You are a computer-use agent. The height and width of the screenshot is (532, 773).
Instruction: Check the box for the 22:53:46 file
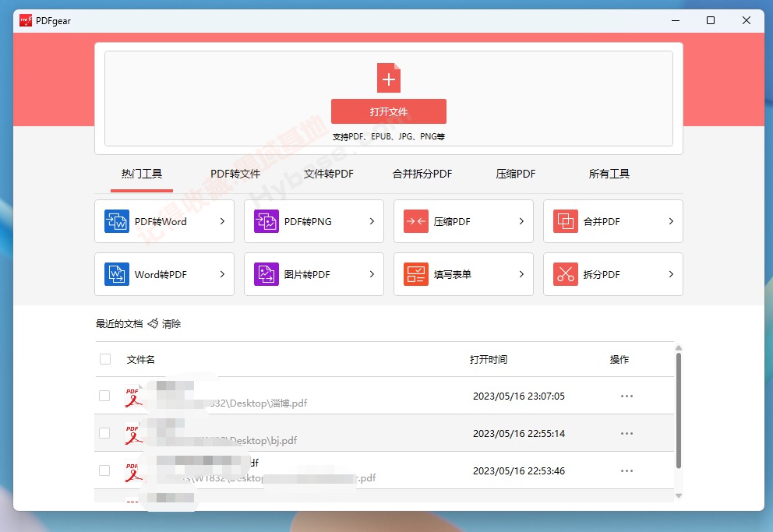(104, 470)
